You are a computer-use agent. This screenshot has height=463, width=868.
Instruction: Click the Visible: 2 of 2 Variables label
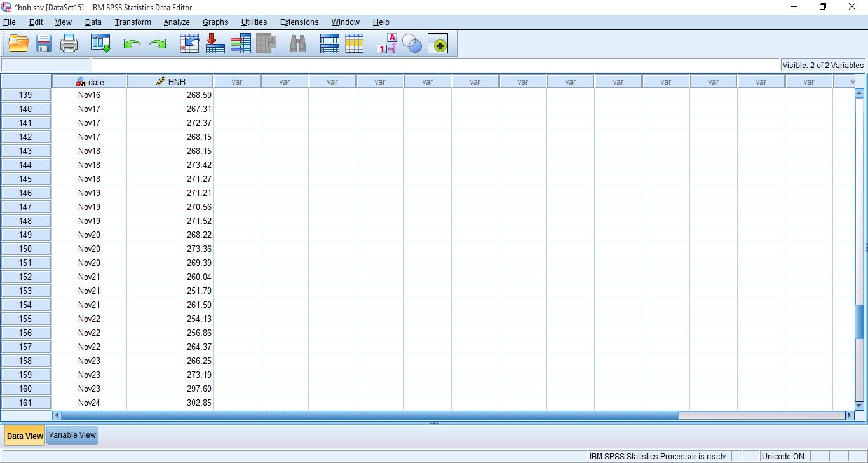823,65
